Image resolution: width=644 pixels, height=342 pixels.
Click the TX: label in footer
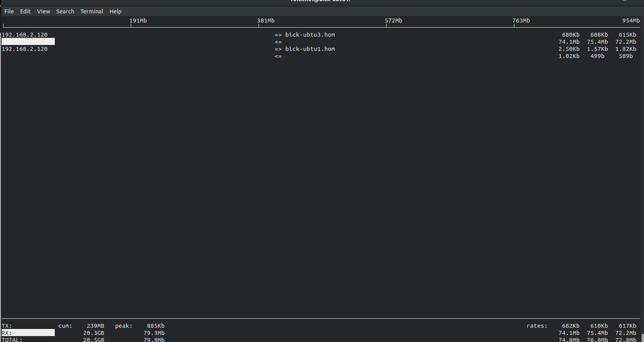coord(7,326)
